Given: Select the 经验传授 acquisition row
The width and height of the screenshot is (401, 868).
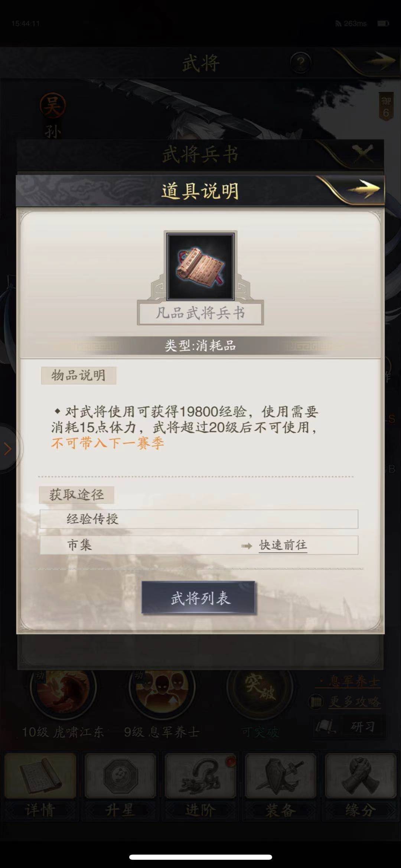Looking at the screenshot, I should point(199,519).
